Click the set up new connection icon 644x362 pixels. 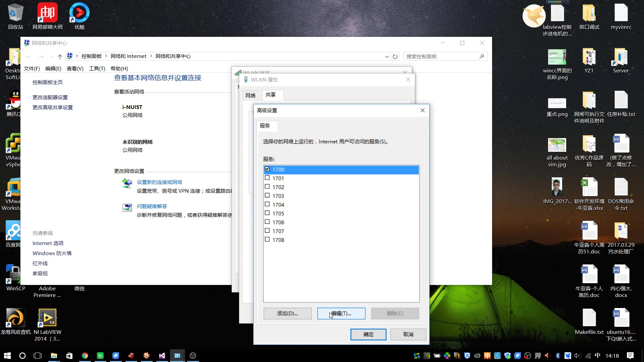pos(127,184)
